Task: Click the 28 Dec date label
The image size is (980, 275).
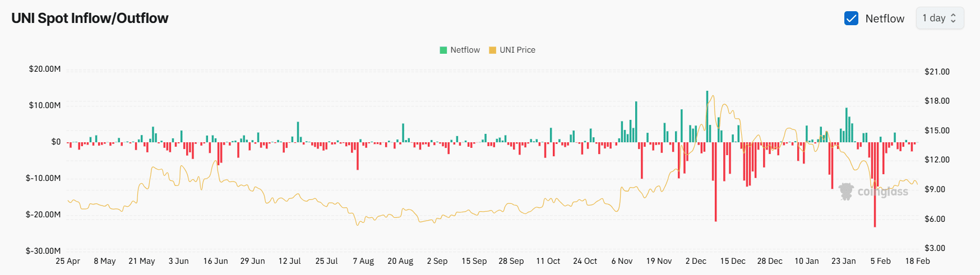Action: coord(770,261)
